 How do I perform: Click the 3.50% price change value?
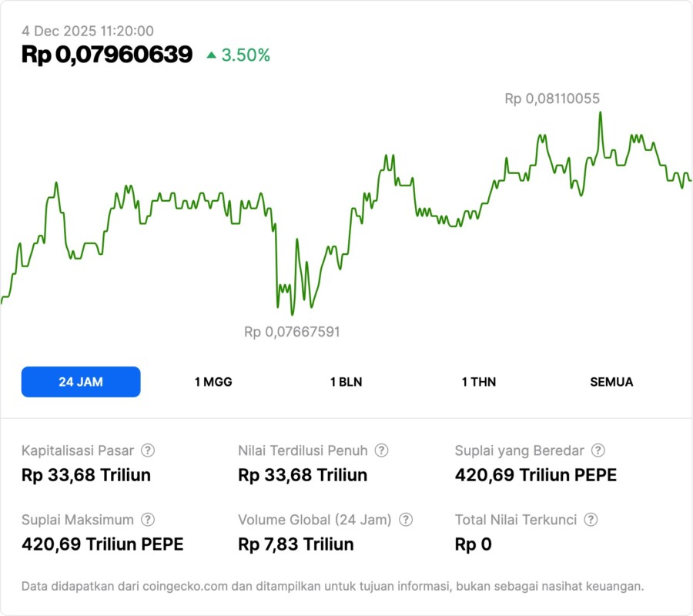246,55
